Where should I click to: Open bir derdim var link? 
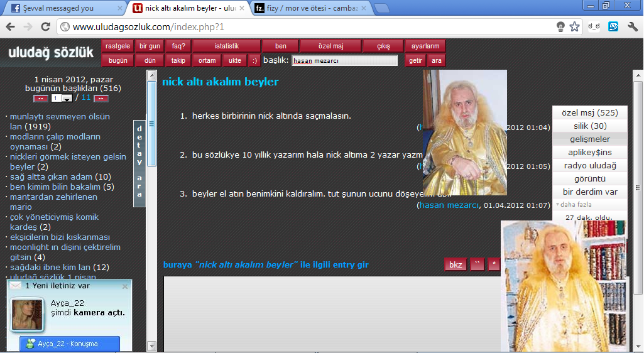(x=590, y=192)
